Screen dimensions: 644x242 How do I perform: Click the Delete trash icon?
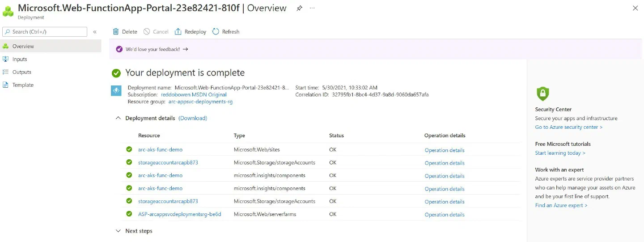tap(116, 32)
